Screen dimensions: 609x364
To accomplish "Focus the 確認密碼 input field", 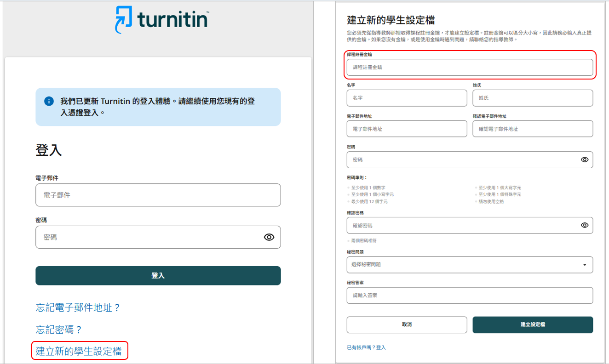I will pyautogui.click(x=470, y=225).
